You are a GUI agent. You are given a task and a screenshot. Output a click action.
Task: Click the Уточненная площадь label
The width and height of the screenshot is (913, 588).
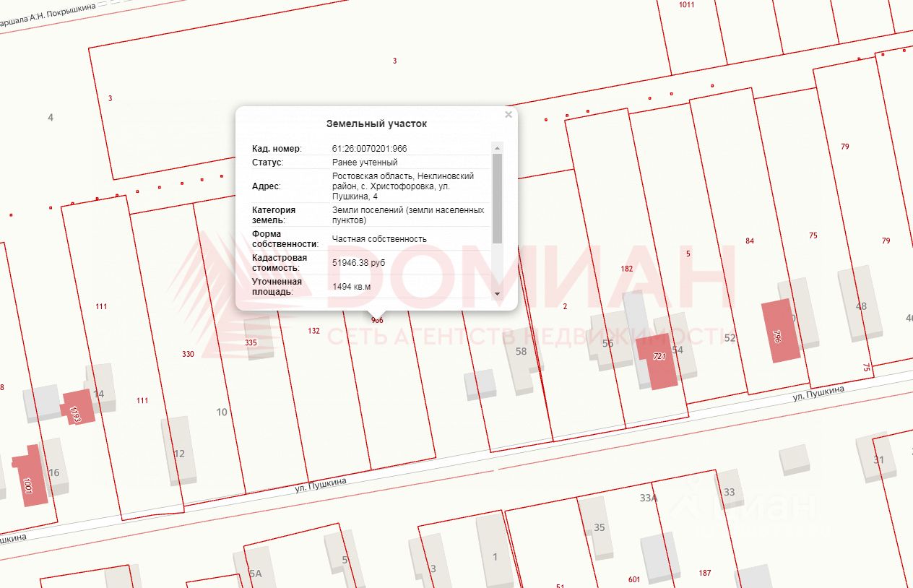tap(277, 287)
